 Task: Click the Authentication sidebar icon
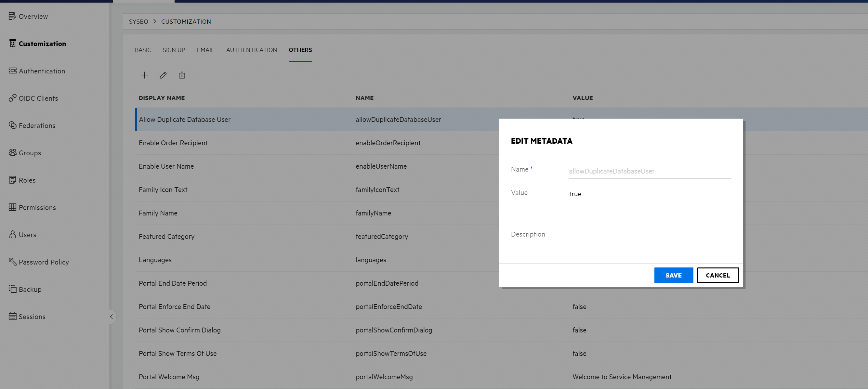tap(12, 71)
